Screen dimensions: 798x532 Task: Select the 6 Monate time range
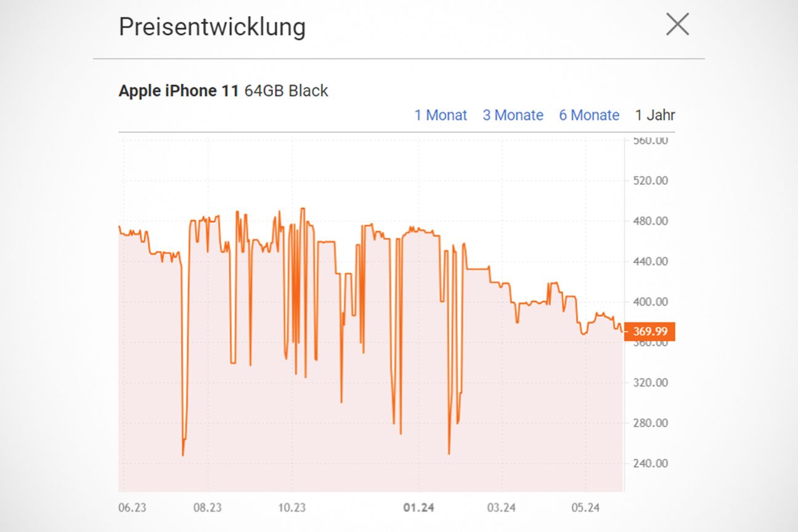[x=588, y=115]
